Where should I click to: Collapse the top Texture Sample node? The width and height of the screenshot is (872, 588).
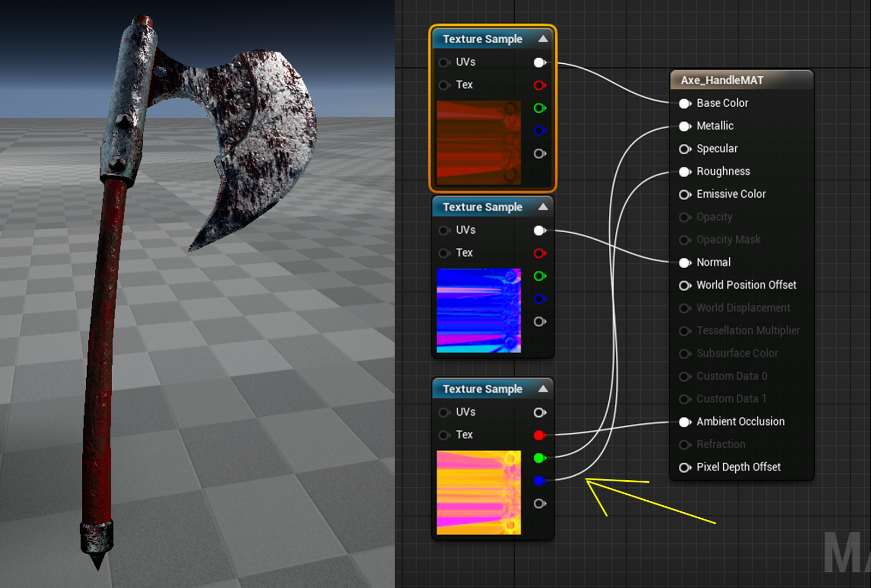pyautogui.click(x=543, y=39)
